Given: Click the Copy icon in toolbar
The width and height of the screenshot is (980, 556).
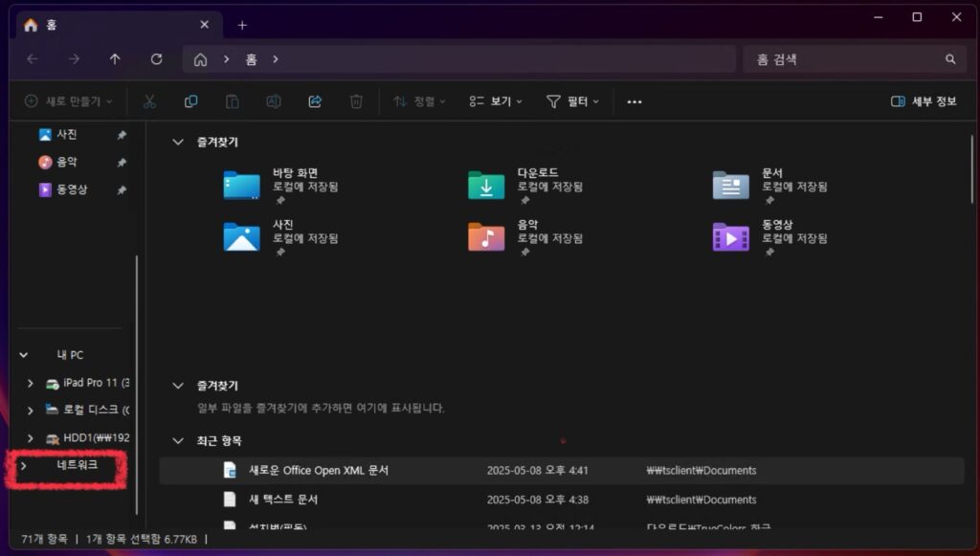Looking at the screenshot, I should pos(190,101).
